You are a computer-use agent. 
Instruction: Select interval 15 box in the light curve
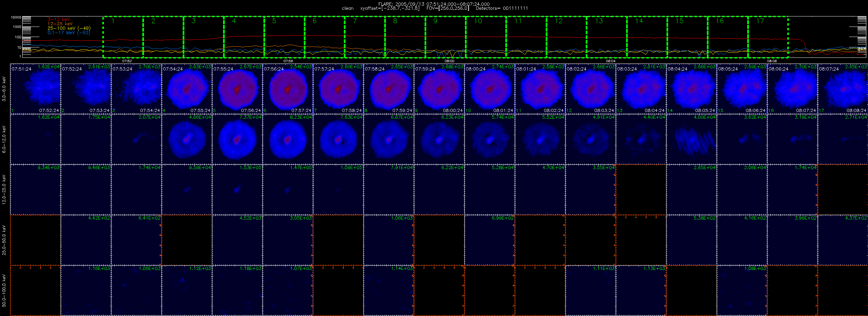(687, 37)
